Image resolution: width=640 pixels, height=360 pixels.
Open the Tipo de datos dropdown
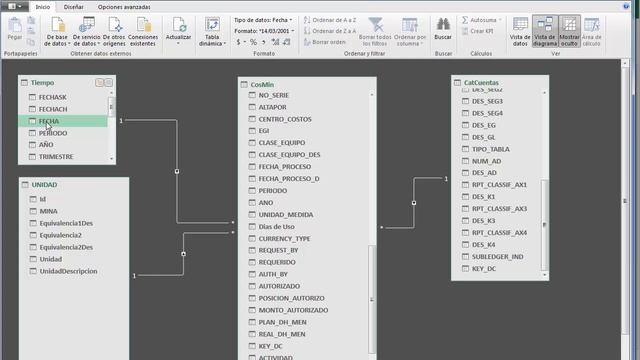pos(263,20)
